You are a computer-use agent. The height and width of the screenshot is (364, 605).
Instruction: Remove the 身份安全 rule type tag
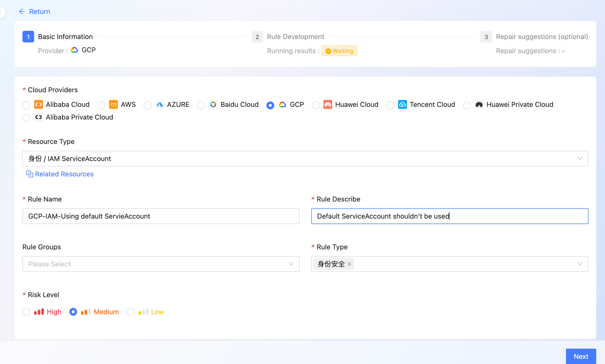click(349, 264)
